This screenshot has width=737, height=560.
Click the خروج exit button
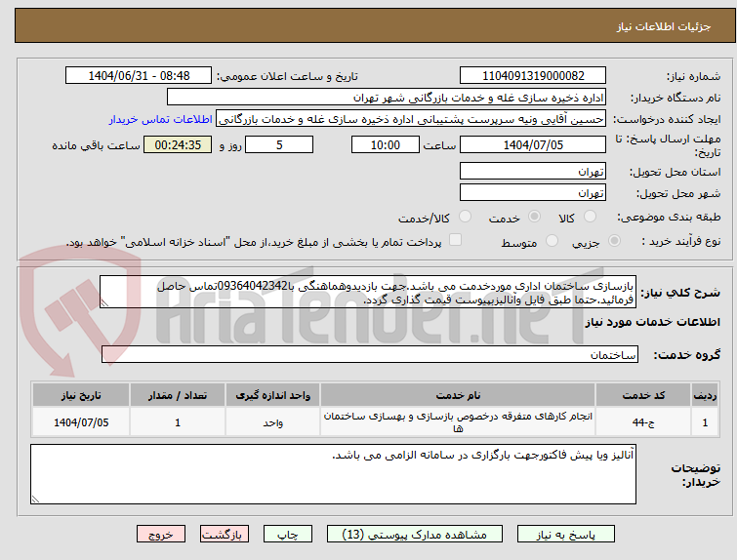pos(161,535)
